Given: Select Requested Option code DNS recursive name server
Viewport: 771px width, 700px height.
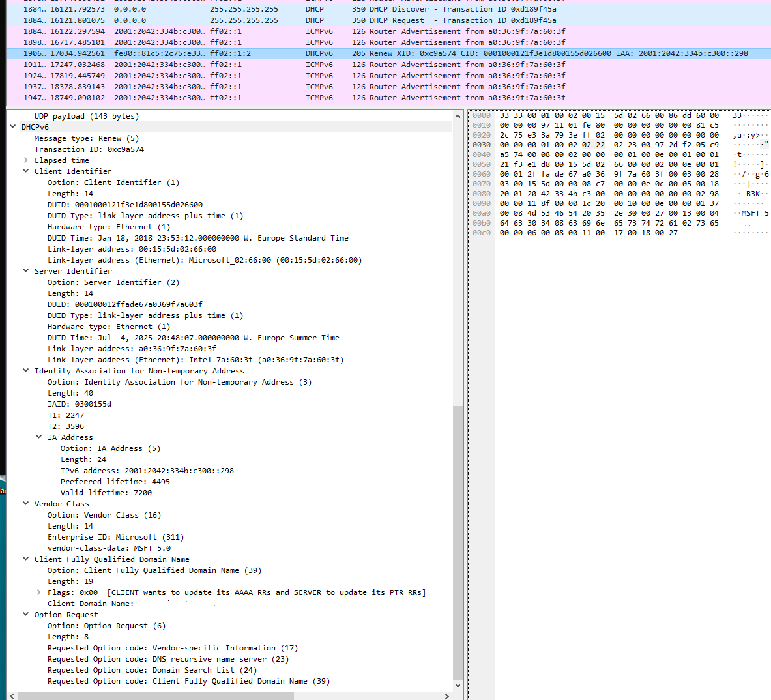Looking at the screenshot, I should [168, 659].
